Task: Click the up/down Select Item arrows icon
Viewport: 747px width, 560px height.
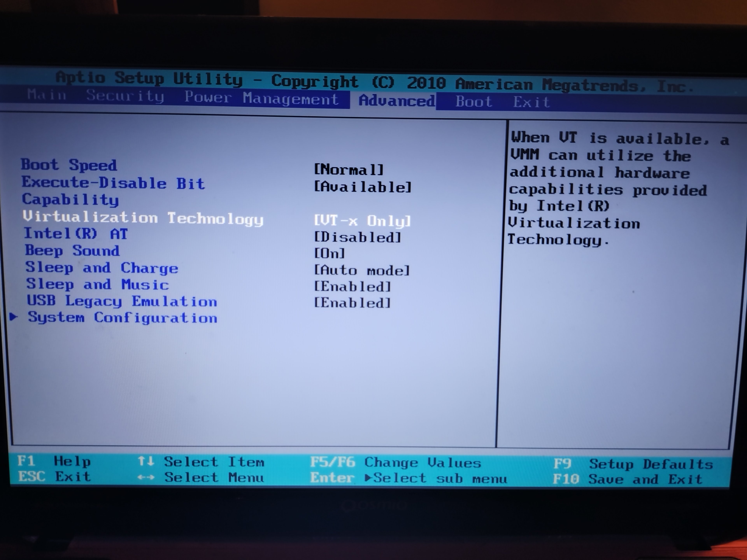Action: pyautogui.click(x=146, y=461)
